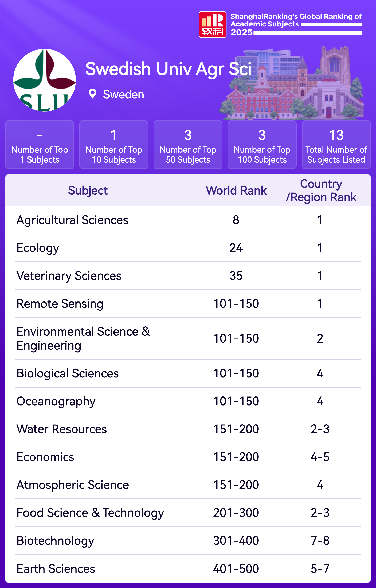Select the Number of Top 10 Subjects card
This screenshot has height=588, width=376.
[x=114, y=145]
